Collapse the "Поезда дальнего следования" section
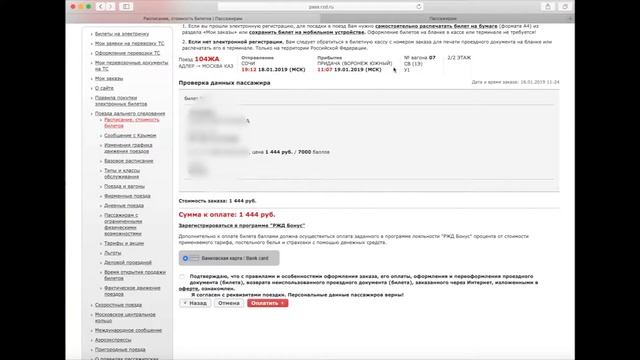Image resolution: width=640 pixels, height=360 pixels. point(130,113)
